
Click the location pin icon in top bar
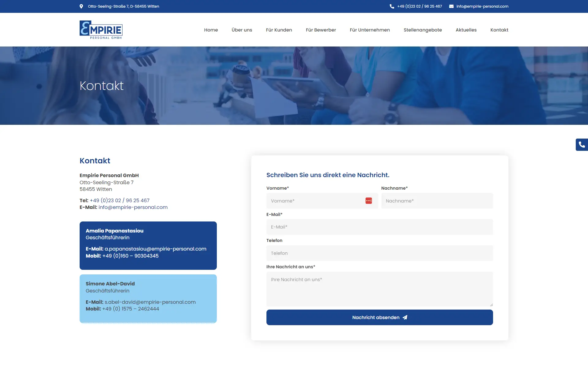(x=81, y=6)
